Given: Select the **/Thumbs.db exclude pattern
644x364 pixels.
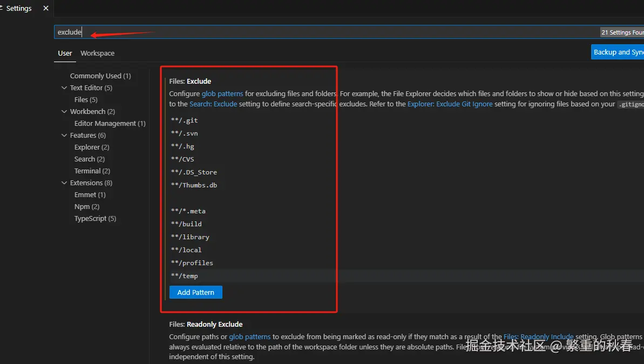Looking at the screenshot, I should click(x=194, y=185).
